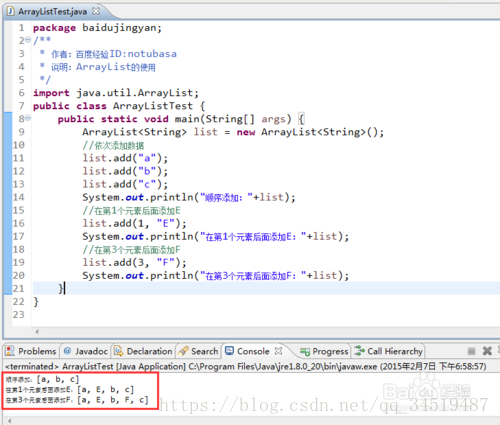Image resolution: width=500 pixels, height=425 pixels.
Task: Click closing brace on line 22
Action: (x=36, y=302)
